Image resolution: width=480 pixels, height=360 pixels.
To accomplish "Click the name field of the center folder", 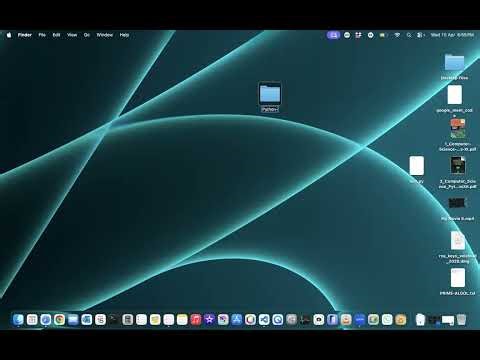I will click(x=270, y=109).
